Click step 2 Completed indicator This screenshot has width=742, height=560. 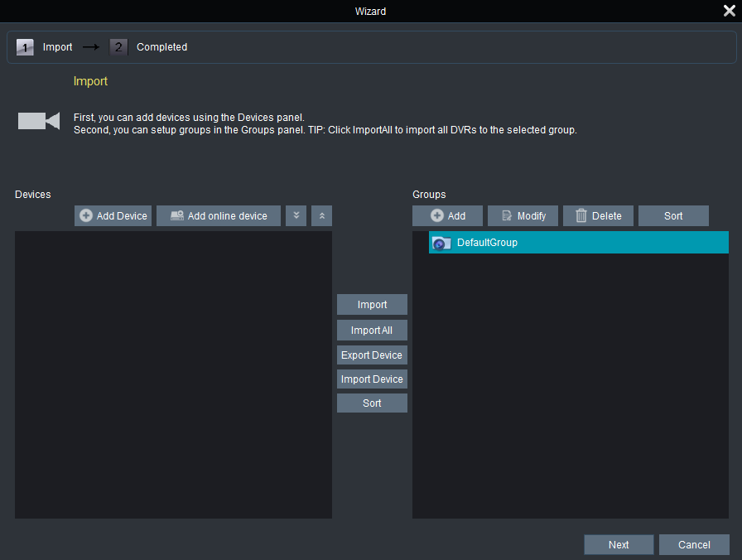pyautogui.click(x=118, y=47)
